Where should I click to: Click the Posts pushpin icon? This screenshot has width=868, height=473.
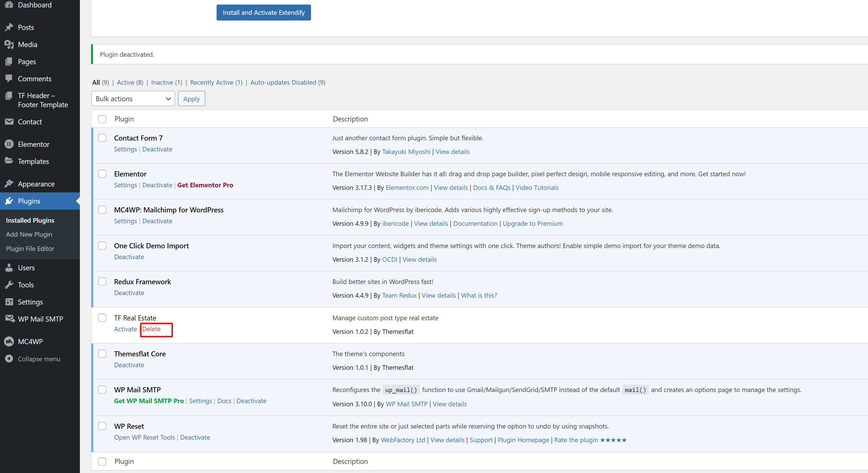click(9, 27)
